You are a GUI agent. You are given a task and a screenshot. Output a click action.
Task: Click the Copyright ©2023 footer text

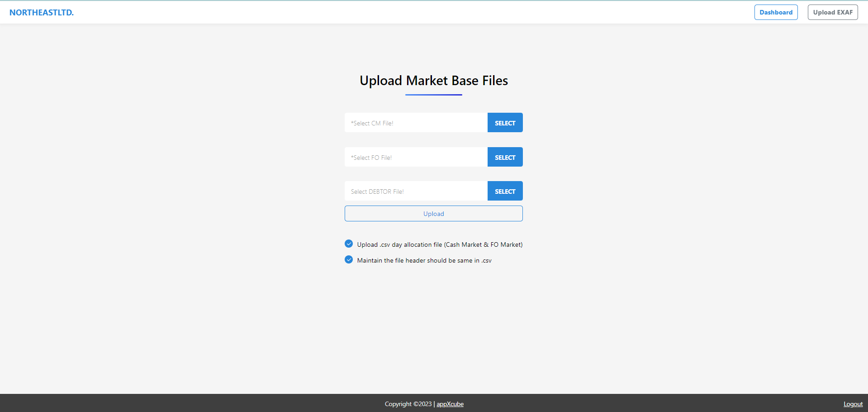(408, 404)
